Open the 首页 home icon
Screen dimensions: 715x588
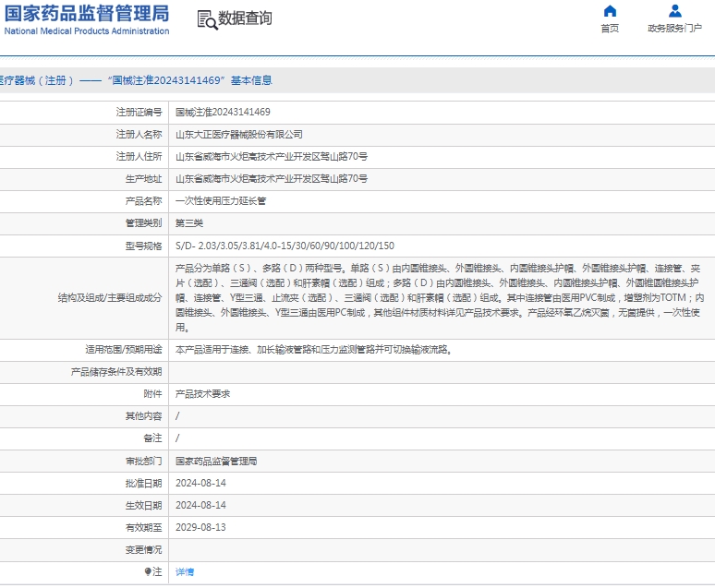610,11
